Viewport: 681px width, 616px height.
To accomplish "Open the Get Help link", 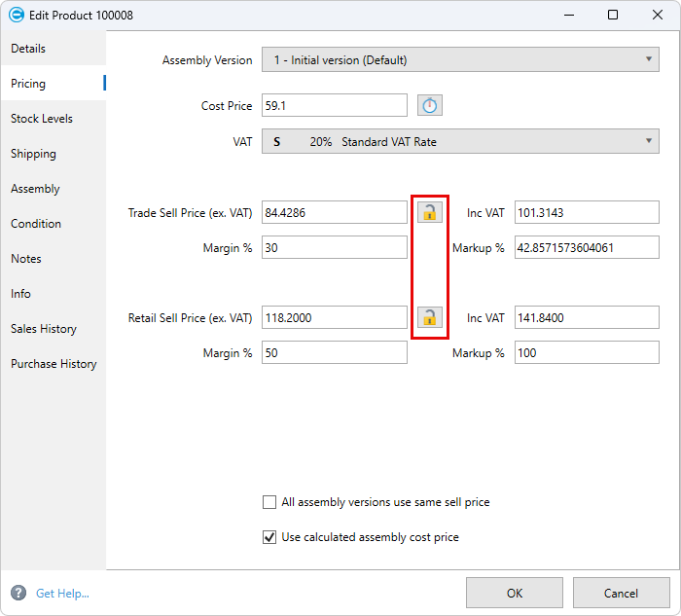I will tap(62, 594).
